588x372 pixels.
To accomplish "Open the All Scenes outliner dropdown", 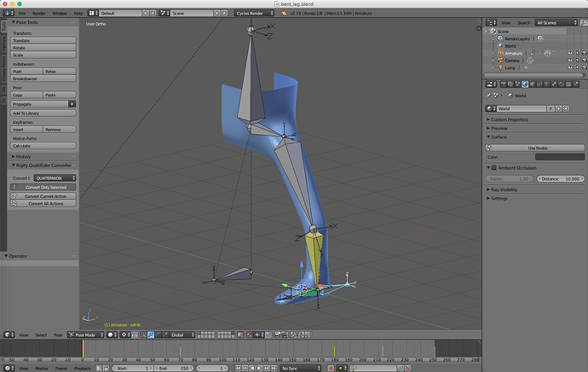I will click(556, 22).
